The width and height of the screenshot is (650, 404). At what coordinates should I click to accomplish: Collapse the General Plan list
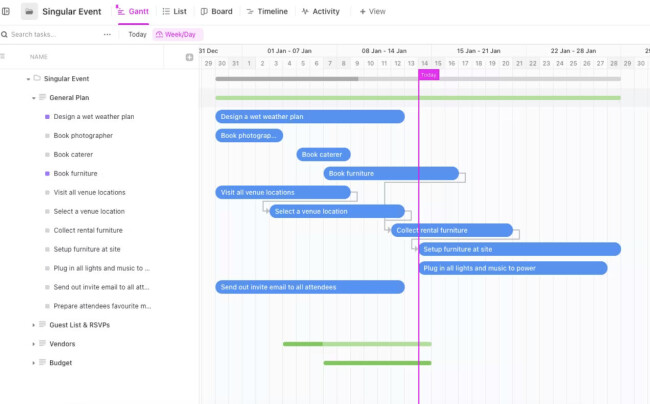coord(34,98)
